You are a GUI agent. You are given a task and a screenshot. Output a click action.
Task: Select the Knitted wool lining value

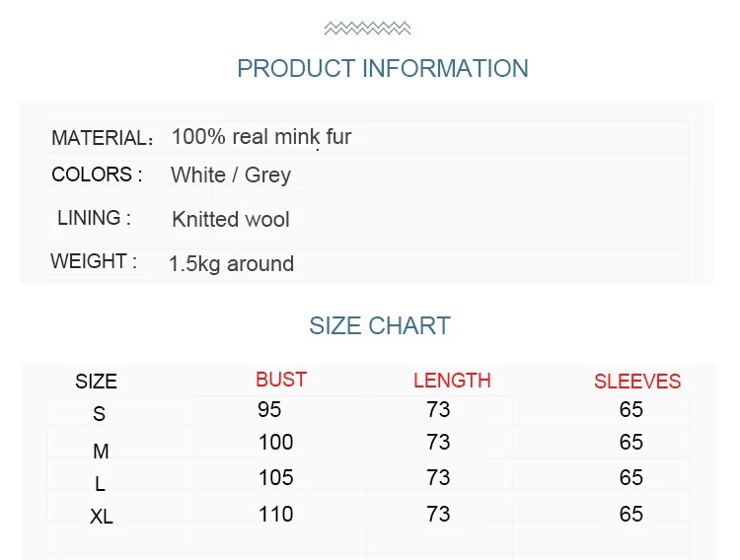coord(231,220)
